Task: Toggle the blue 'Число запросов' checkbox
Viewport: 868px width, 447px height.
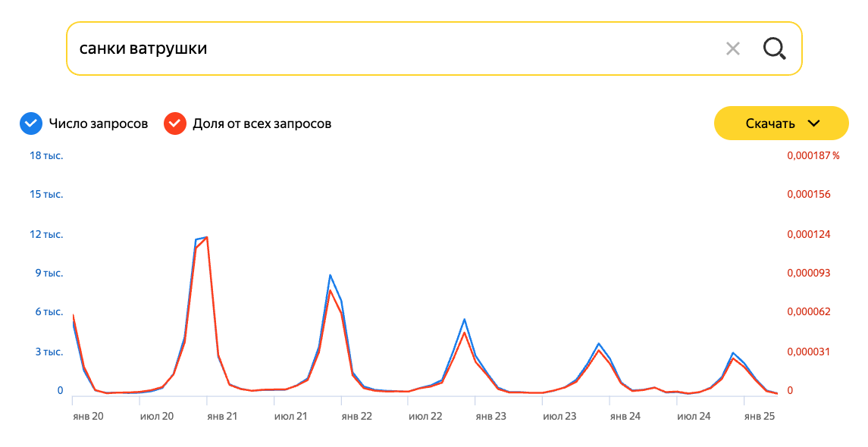Action: click(31, 123)
